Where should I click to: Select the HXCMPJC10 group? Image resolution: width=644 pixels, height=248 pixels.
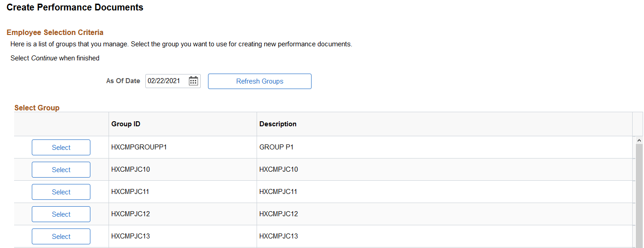click(61, 170)
